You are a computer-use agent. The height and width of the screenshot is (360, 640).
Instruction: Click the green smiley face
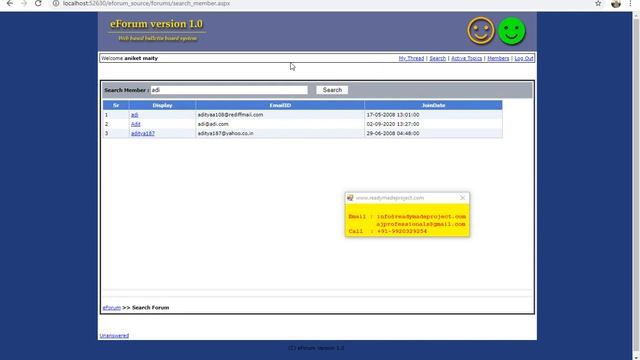click(512, 31)
